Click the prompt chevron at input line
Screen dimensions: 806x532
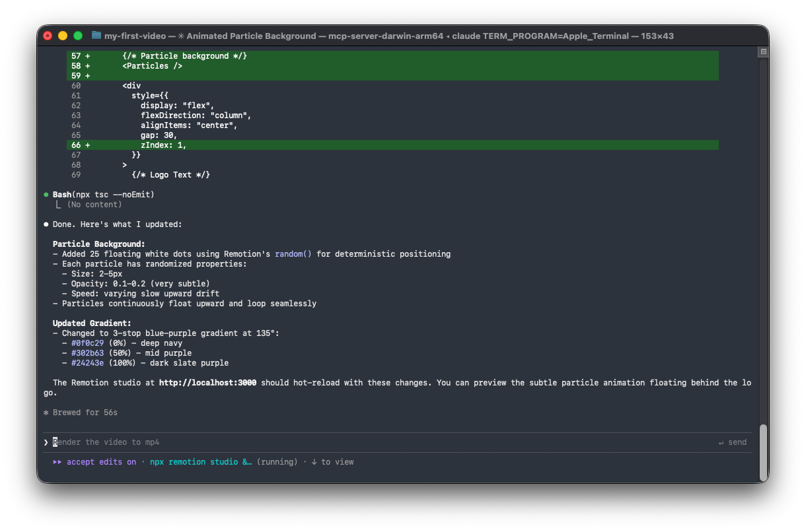click(x=46, y=442)
